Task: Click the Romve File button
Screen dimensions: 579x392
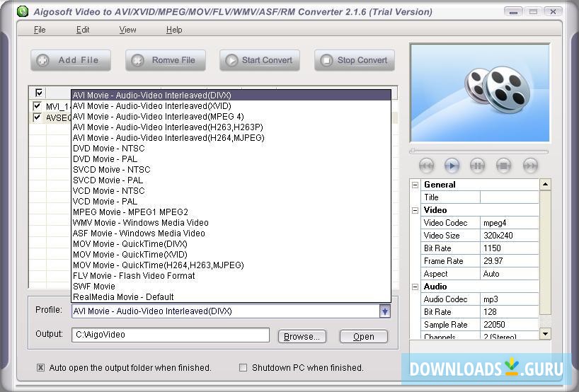Action: [x=166, y=60]
